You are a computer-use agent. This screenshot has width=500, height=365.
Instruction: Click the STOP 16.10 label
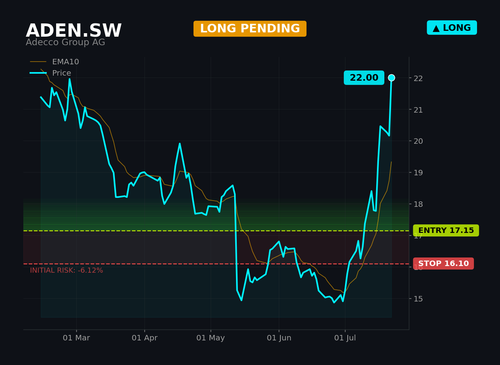click(443, 263)
